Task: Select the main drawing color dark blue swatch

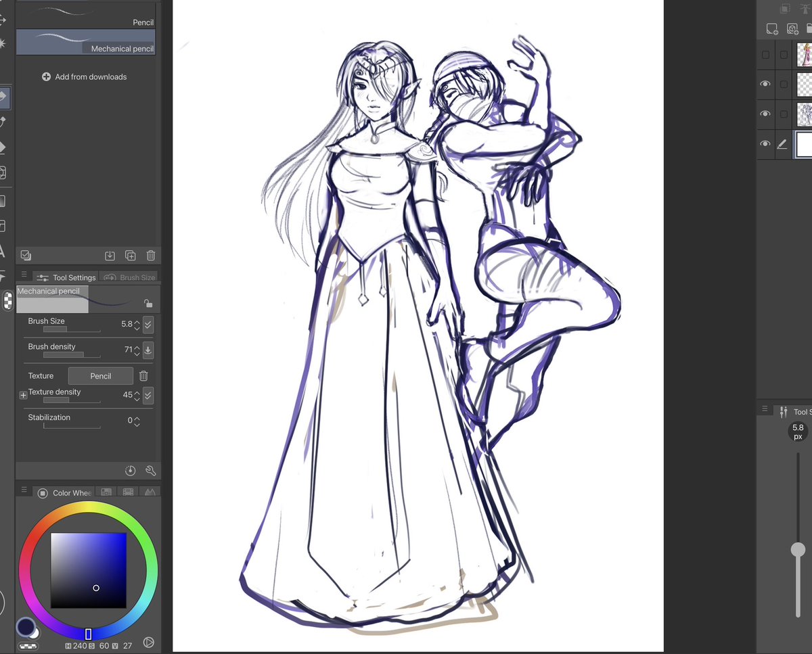Action: point(26,627)
